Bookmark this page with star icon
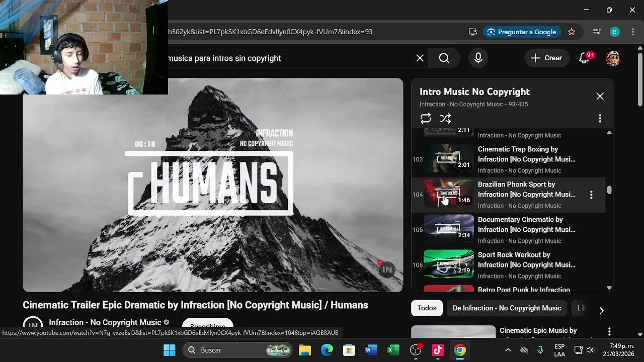The width and height of the screenshot is (644, 362). (x=572, y=32)
